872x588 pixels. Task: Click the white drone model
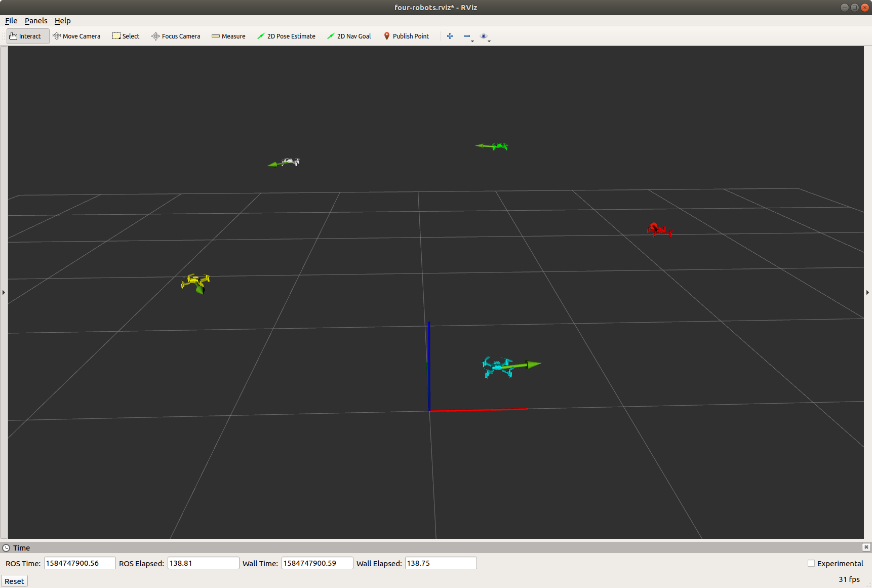tap(291, 162)
